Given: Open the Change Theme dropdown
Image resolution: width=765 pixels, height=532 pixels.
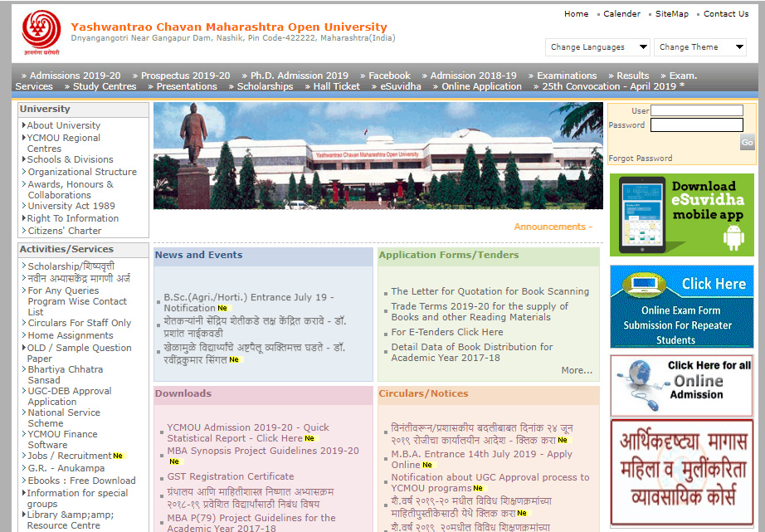Looking at the screenshot, I should (700, 47).
